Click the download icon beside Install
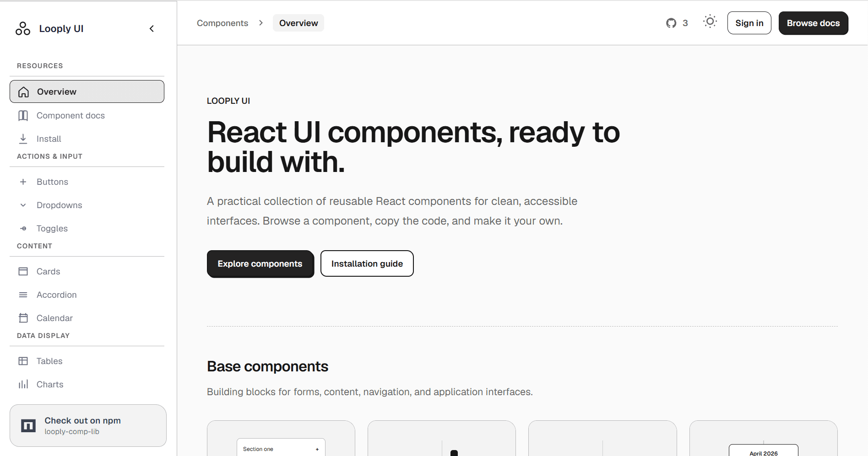The height and width of the screenshot is (456, 868). click(23, 139)
